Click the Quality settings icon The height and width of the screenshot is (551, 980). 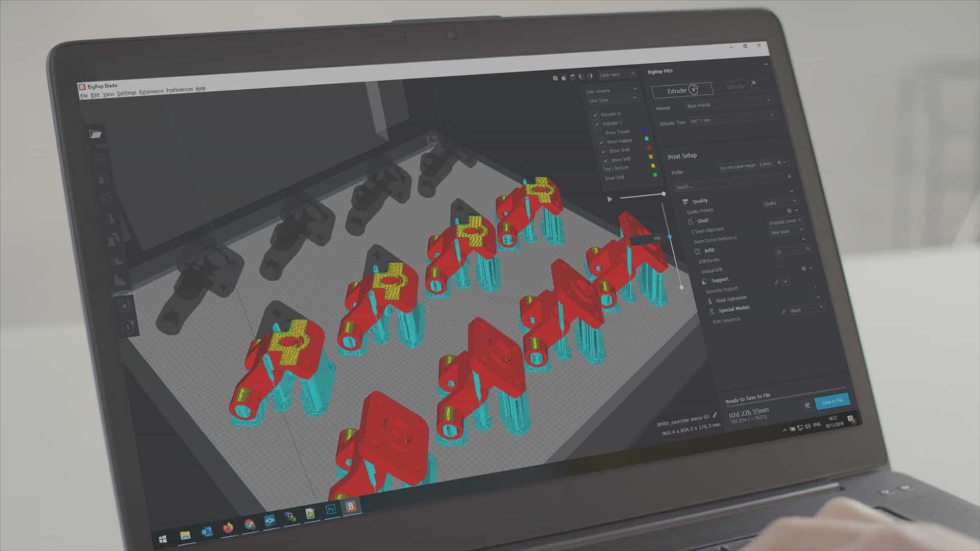(x=686, y=201)
